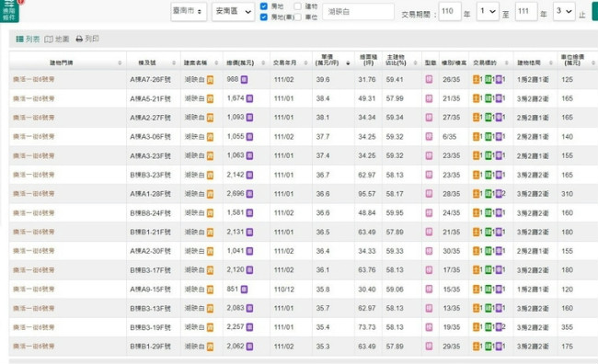
Task: Click the purple icon beside total price 851
Action: click(x=244, y=290)
